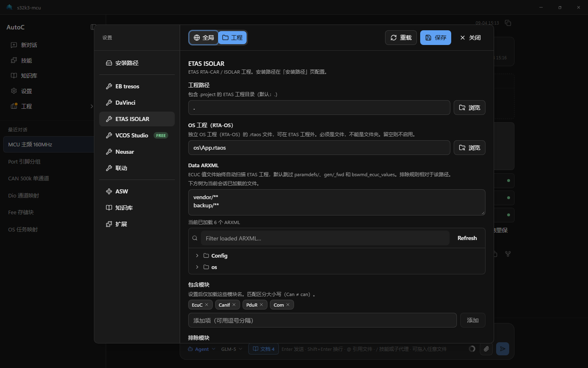Click the Filter loaded ARXML search box

coord(325,238)
